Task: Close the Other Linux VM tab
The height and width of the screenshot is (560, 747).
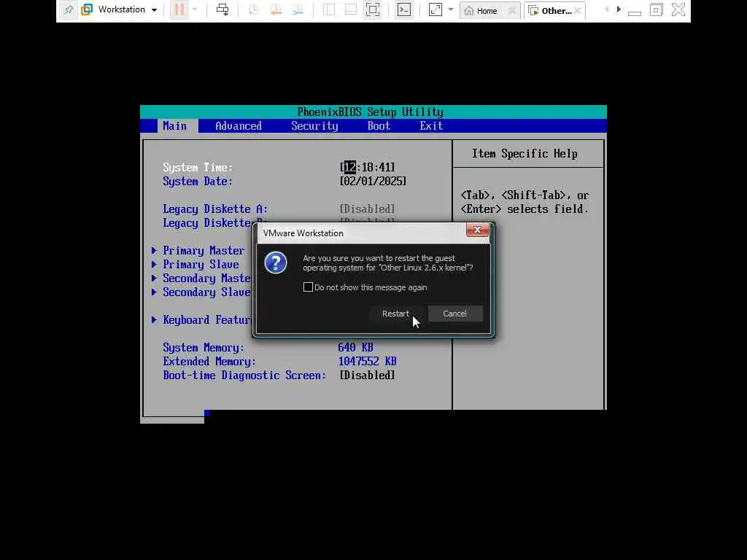Action: [x=578, y=10]
